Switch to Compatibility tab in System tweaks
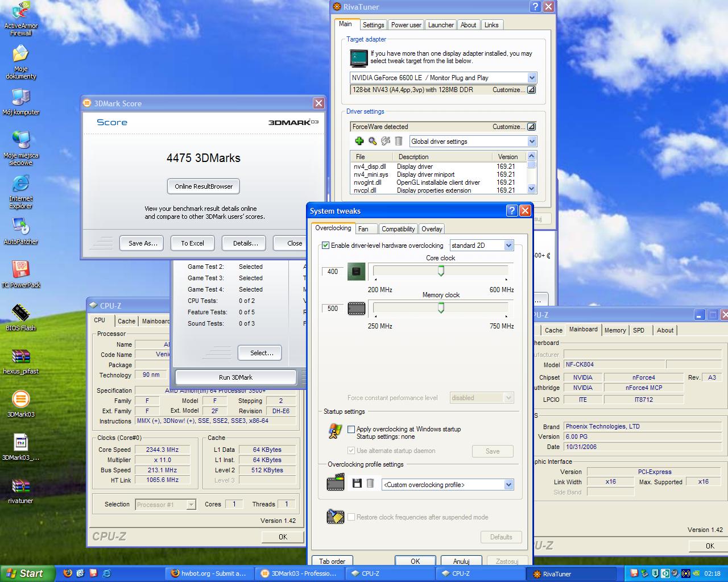Viewport: 728px width, 582px height. click(398, 229)
